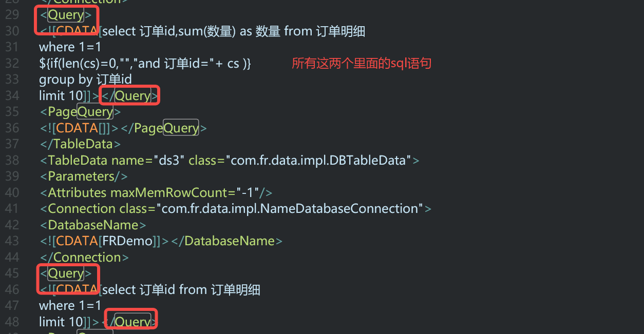644x334 pixels.
Task: Click the DatabaseName opening tag on line 42
Action: coord(93,225)
